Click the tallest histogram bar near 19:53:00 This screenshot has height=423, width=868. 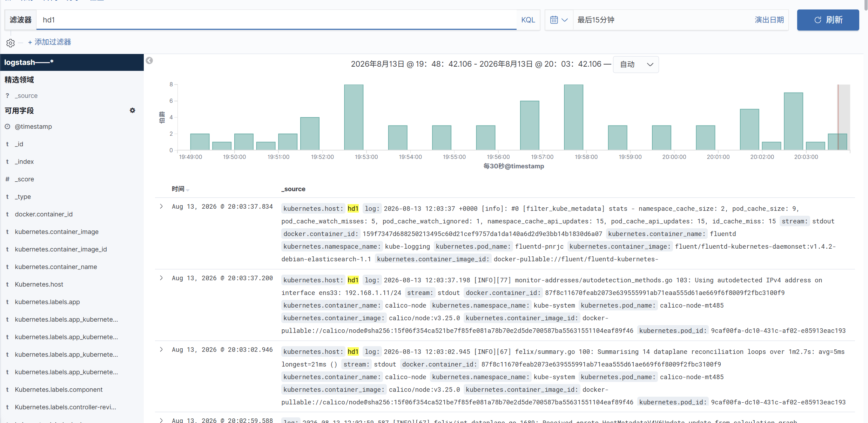(x=354, y=117)
